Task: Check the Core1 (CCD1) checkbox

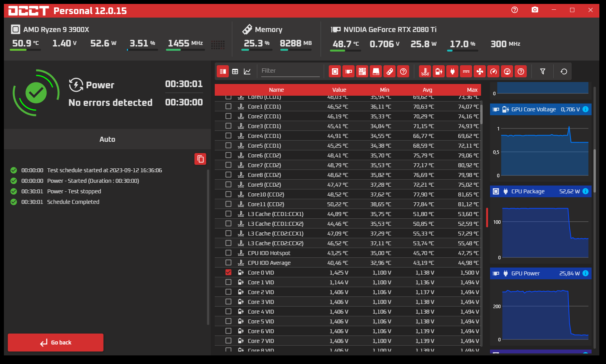Action: click(x=228, y=106)
